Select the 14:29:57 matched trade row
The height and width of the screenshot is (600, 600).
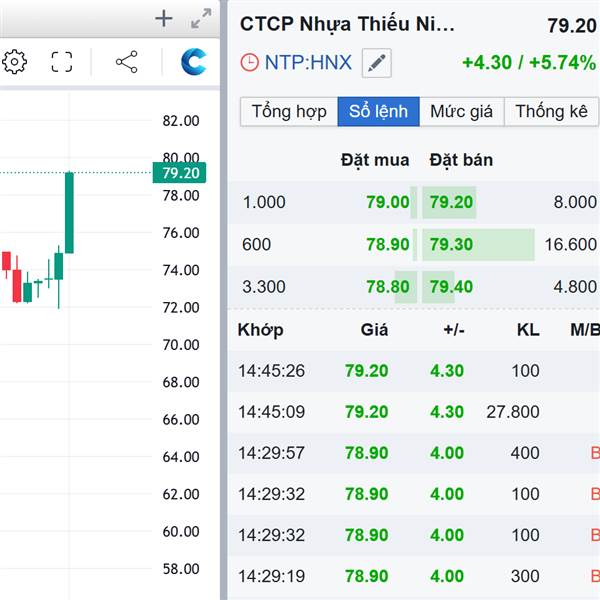(x=414, y=453)
